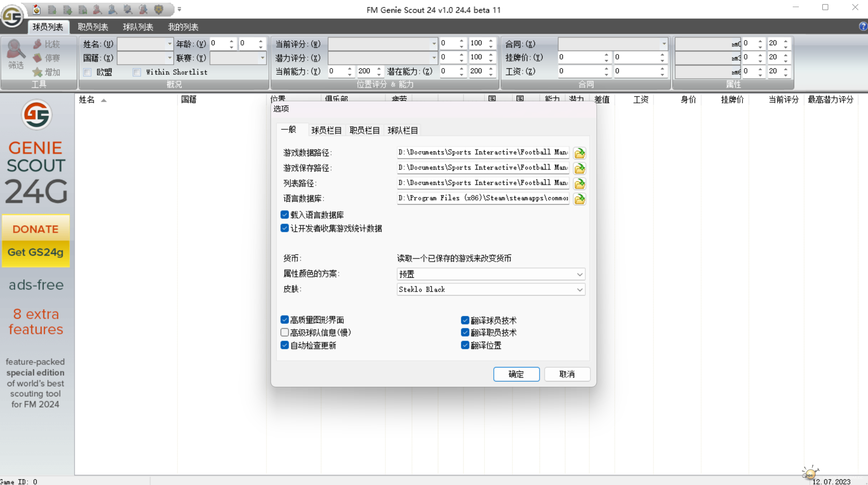Click the 取消 button
Screen dimensions: 868x485
566,374
